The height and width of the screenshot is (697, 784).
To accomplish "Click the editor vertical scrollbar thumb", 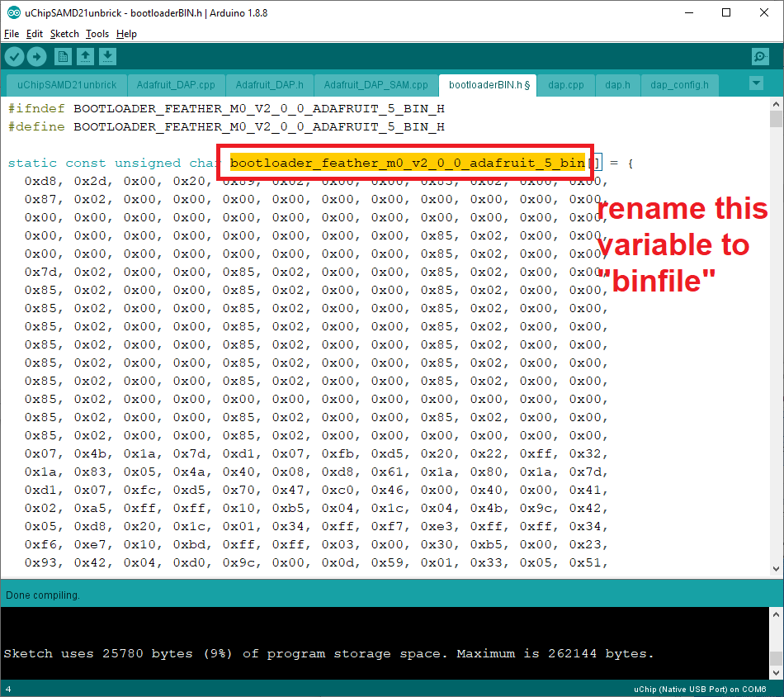I will tap(776, 120).
